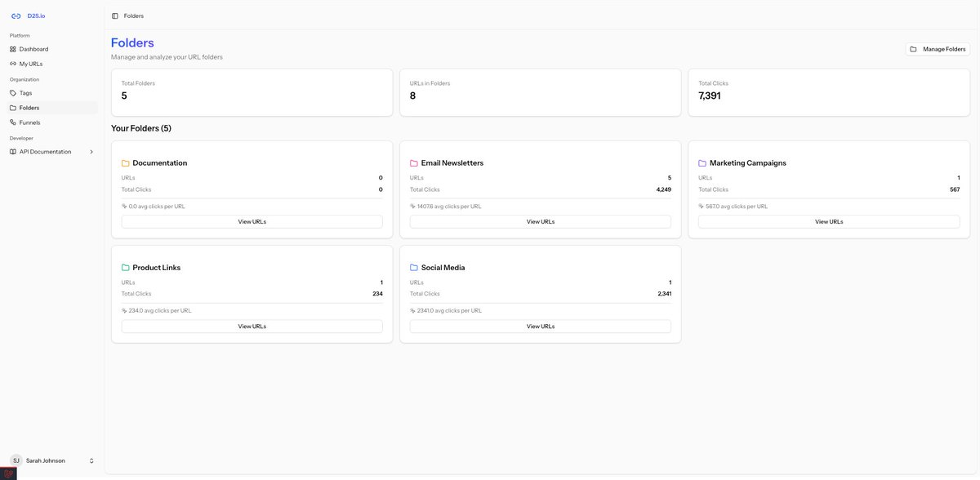Click the pink Email Newsletters folder icon
This screenshot has height=480, width=980.
(x=414, y=163)
